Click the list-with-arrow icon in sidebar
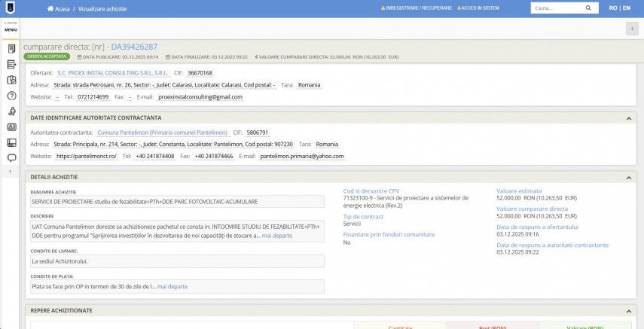Viewport: 644px width, 329px height. click(x=11, y=65)
